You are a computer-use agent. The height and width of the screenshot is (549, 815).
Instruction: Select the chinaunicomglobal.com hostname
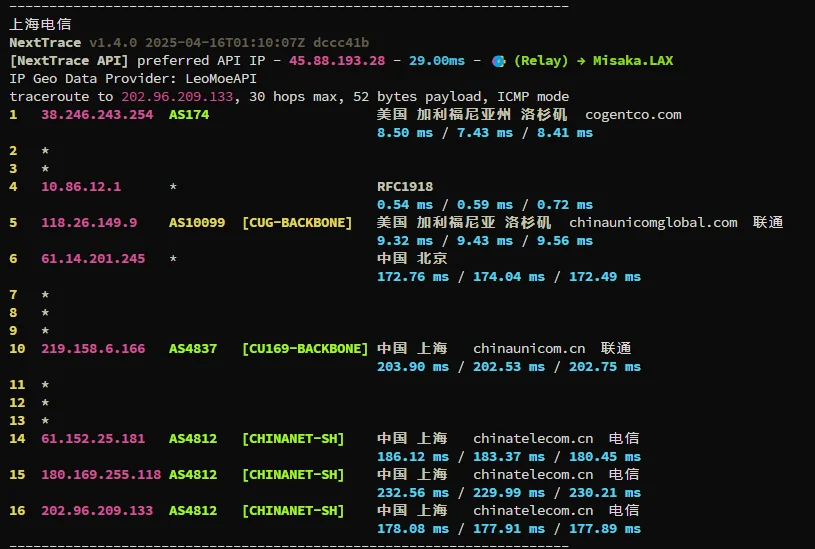click(653, 223)
